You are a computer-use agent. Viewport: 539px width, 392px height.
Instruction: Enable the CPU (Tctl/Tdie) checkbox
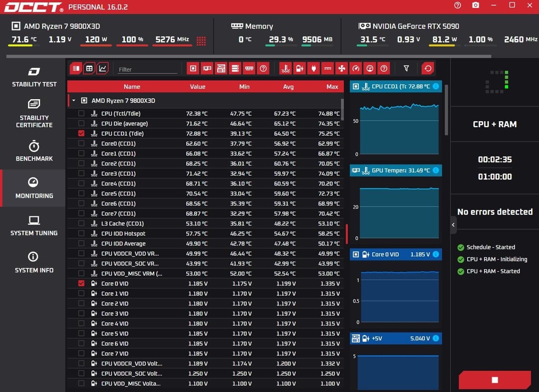81,114
